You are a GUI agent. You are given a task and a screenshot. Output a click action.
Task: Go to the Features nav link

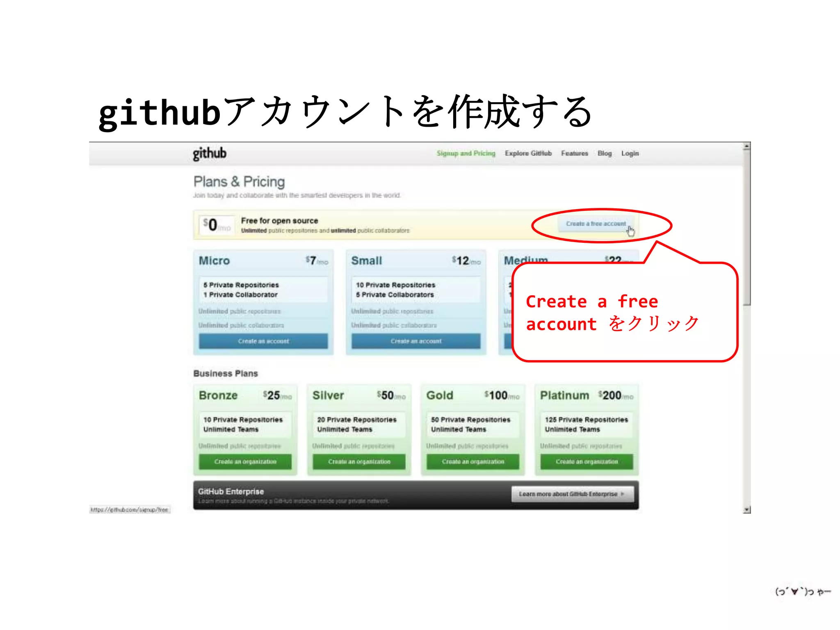574,153
